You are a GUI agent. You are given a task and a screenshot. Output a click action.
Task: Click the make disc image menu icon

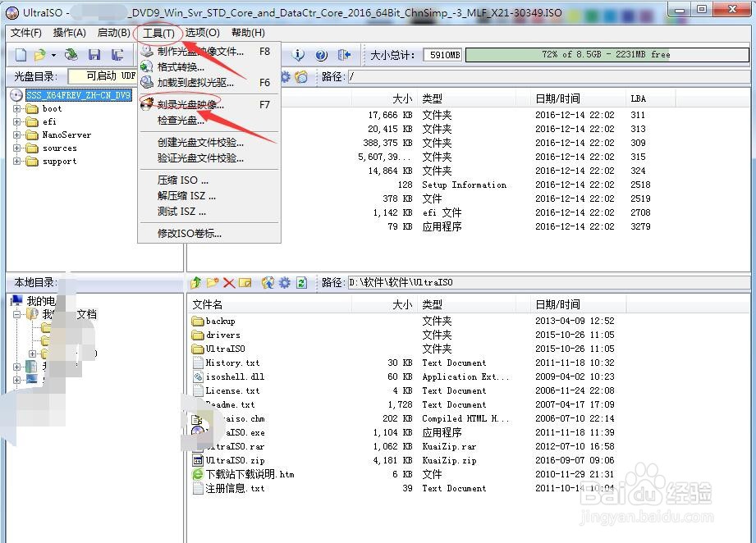pyautogui.click(x=147, y=51)
